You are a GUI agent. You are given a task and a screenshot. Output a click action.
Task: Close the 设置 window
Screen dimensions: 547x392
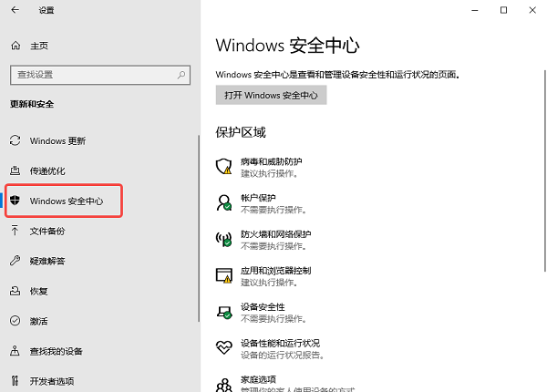532,10
